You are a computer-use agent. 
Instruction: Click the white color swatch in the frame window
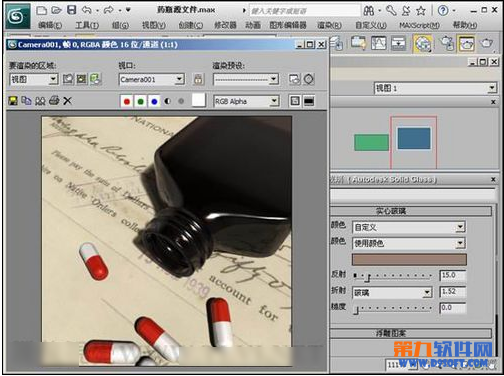tap(199, 101)
